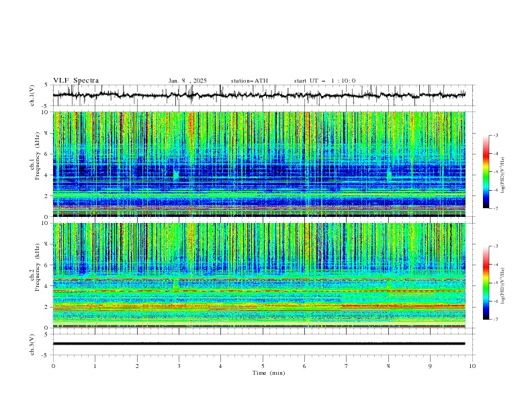
Task: Click time axis tick label "10"
Action: coord(472,366)
